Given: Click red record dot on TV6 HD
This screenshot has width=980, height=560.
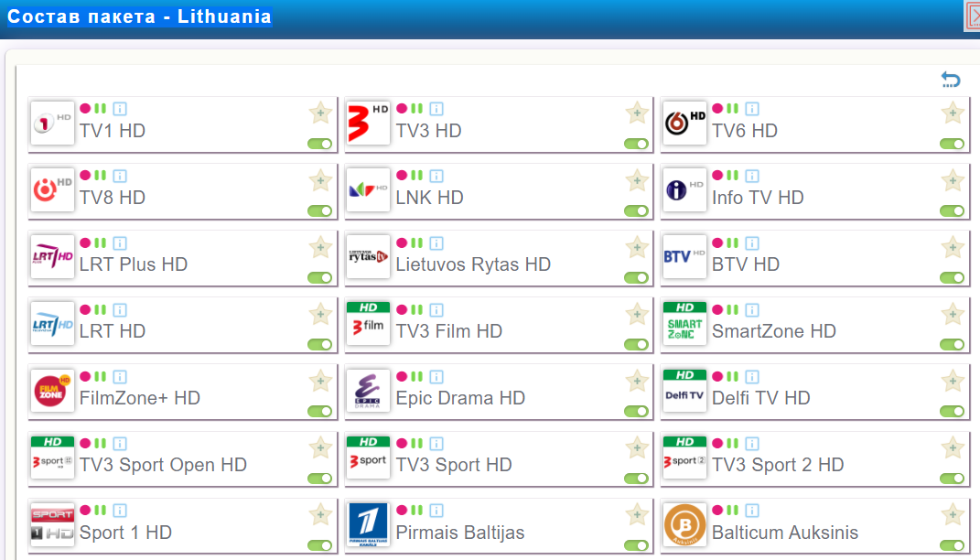Looking at the screenshot, I should coord(718,109).
